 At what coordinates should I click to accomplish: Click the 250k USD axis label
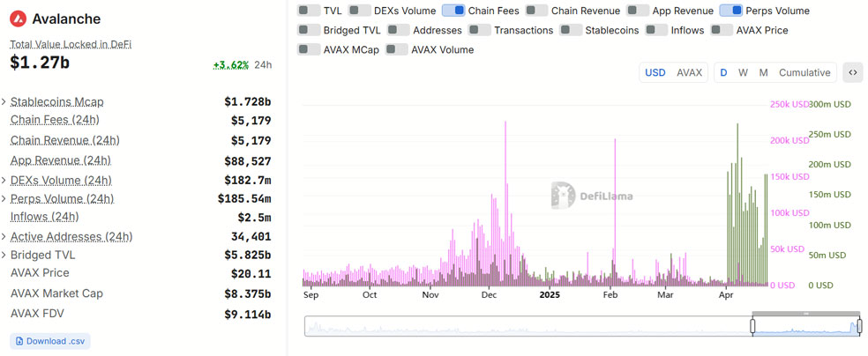point(789,104)
